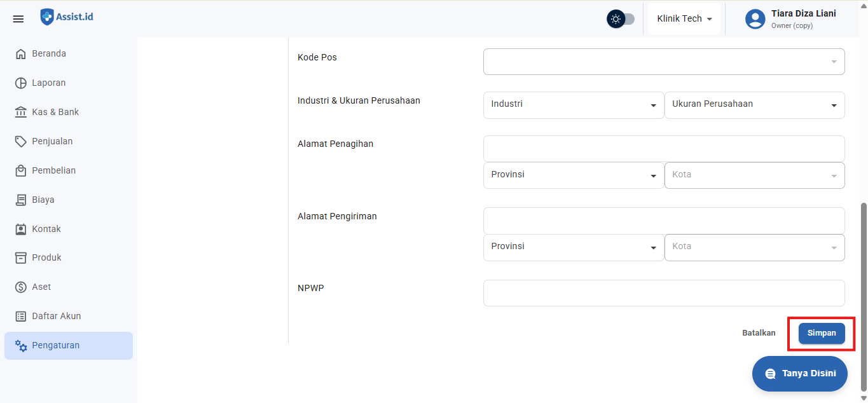The image size is (868, 403).
Task: Click the Simpan button
Action: click(822, 333)
